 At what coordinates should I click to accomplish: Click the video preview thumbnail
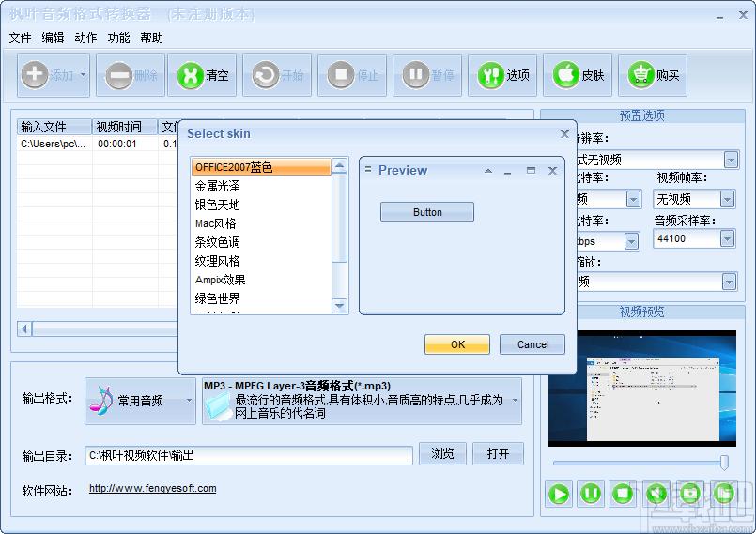click(642, 388)
